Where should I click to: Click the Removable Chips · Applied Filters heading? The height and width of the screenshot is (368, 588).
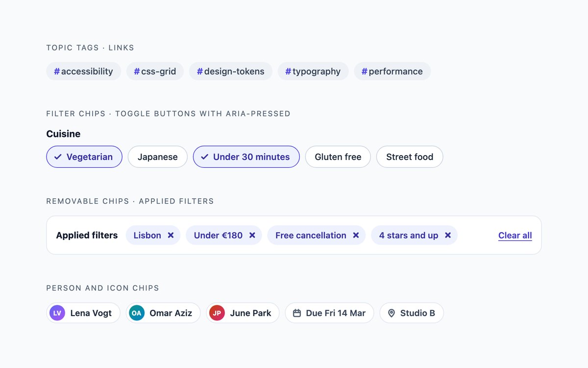click(130, 201)
